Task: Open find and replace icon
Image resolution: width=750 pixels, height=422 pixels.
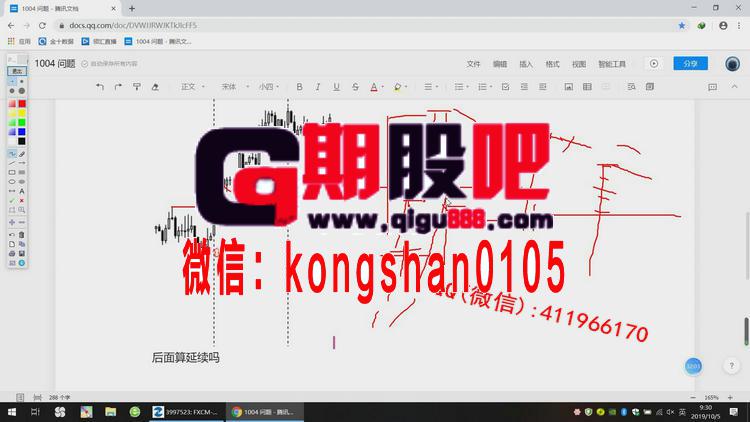Action: [631, 87]
